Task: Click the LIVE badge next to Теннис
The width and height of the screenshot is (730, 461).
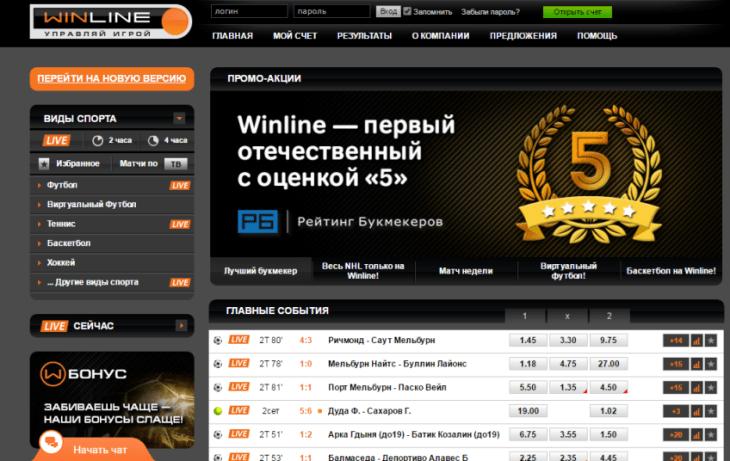Action: [180, 224]
